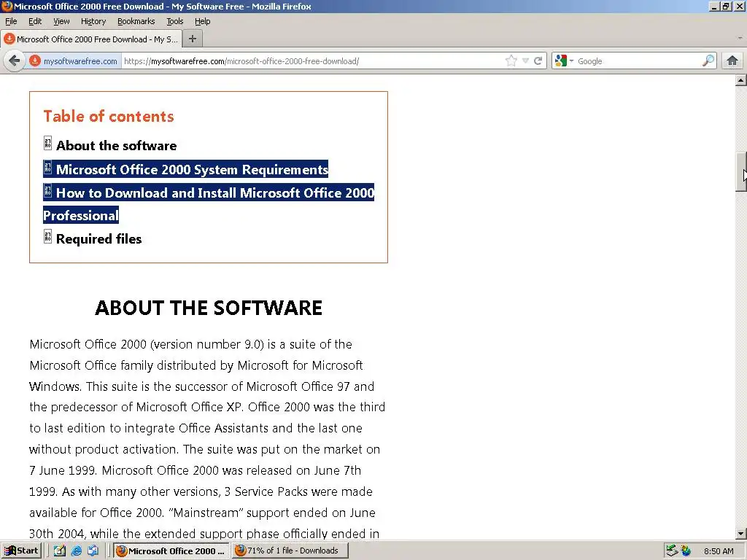Open the Bookmarks menu
Screen dimensions: 747x560
136,21
